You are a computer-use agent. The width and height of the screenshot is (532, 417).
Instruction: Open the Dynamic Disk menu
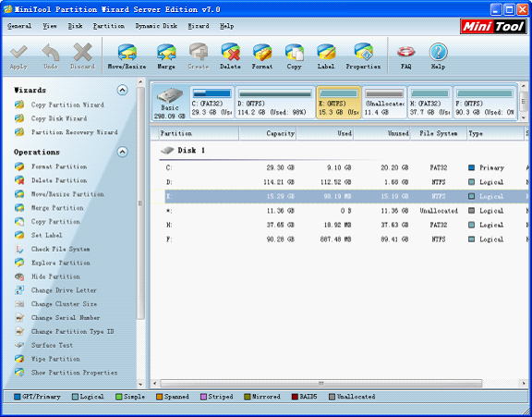(x=156, y=26)
